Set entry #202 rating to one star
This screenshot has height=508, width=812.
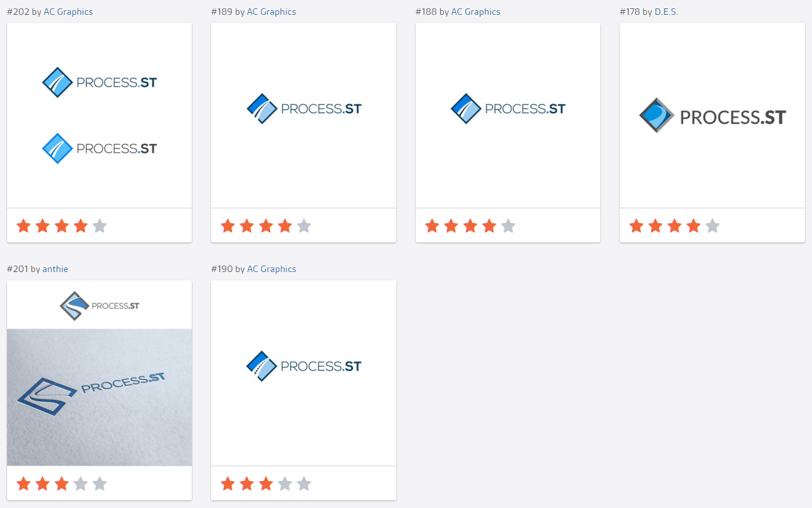[x=24, y=226]
